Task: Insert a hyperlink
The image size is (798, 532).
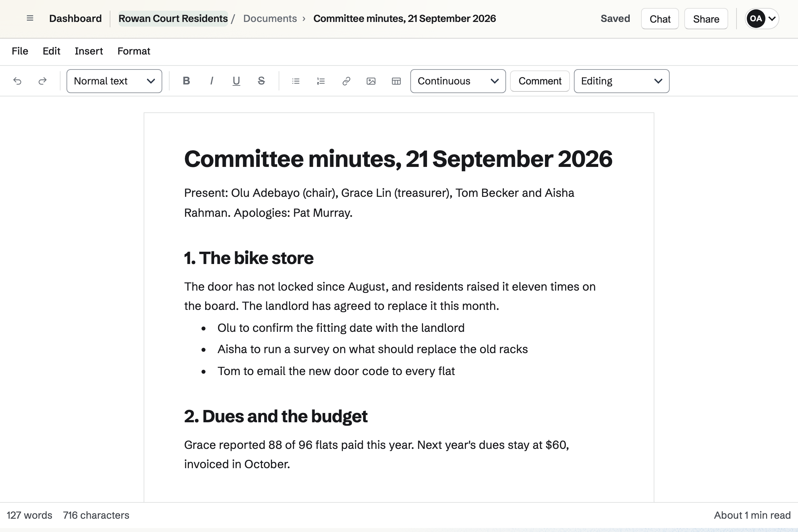Action: click(346, 81)
